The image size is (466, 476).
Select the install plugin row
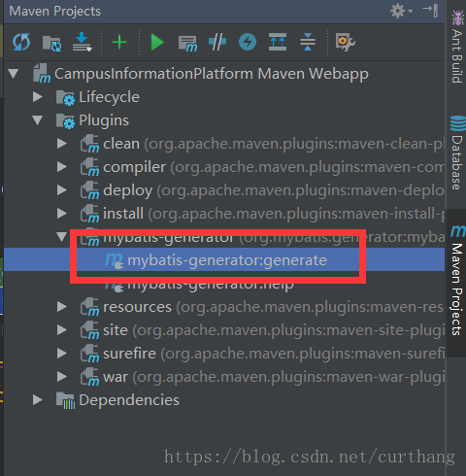[x=224, y=214]
